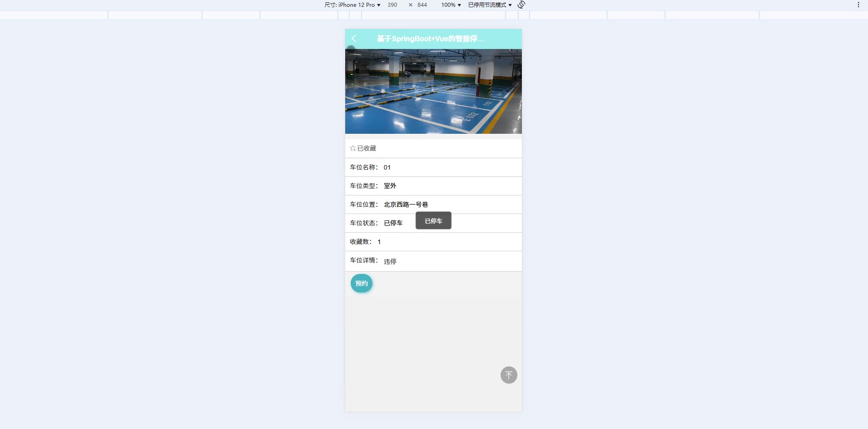Viewport: 868px width, 429px height.
Task: Click the parking garage photo
Action: [x=434, y=91]
